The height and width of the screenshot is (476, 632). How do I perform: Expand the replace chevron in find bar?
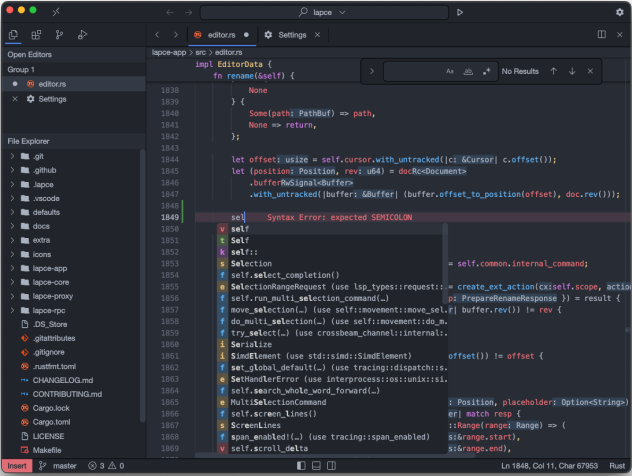pos(372,71)
